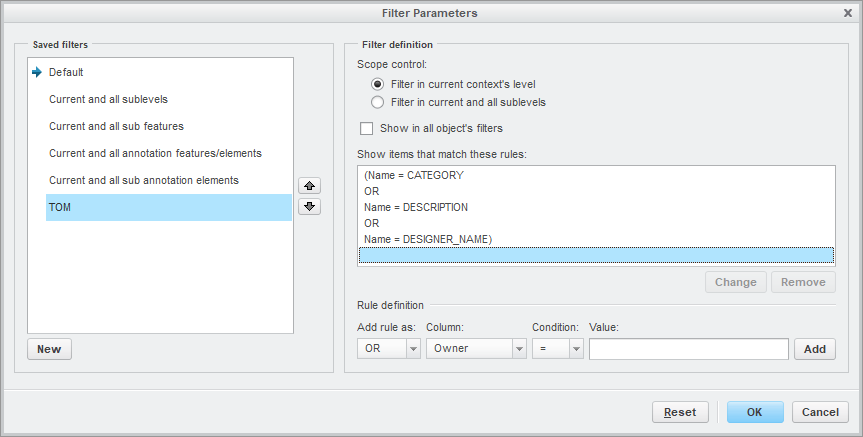The height and width of the screenshot is (437, 863).
Task: Select 'Filter in current context's level' radio
Action: pos(378,85)
